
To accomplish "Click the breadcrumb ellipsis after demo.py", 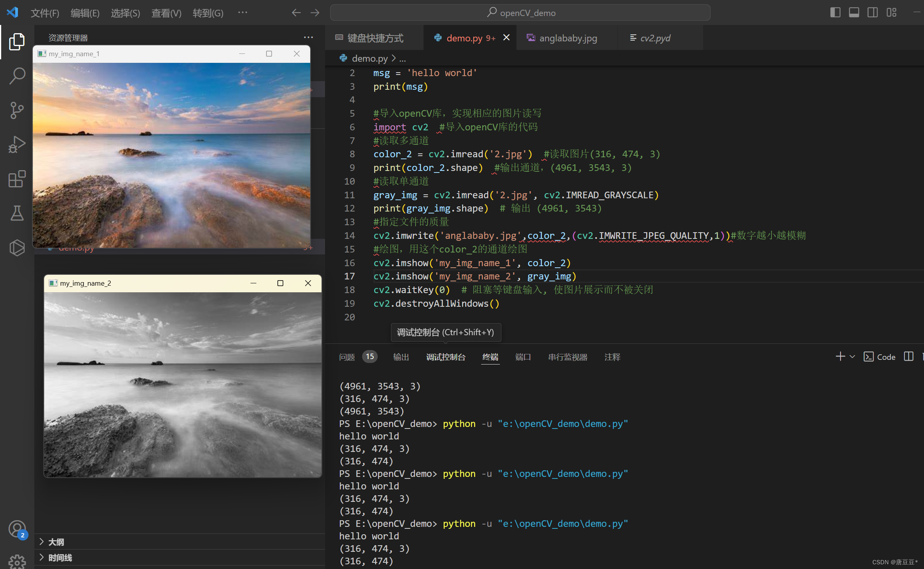I will 403,59.
